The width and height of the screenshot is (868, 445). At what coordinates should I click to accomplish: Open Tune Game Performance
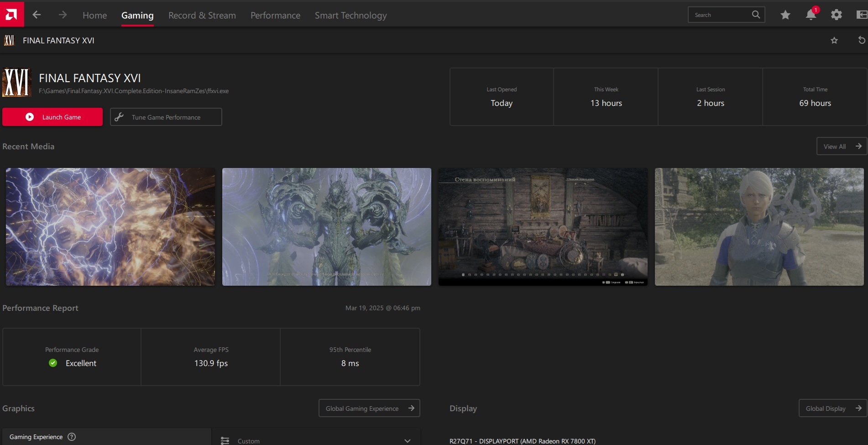click(x=166, y=117)
